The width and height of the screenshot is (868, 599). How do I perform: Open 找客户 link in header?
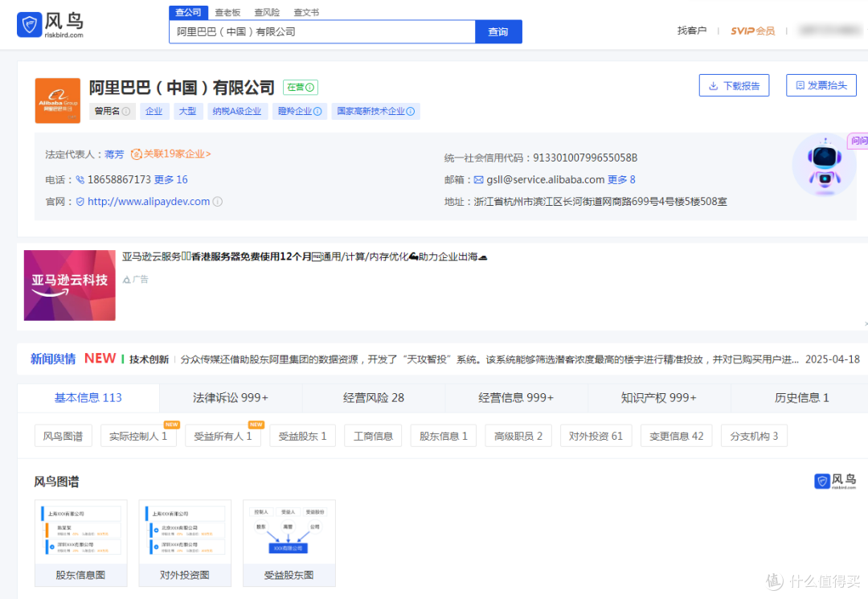coord(692,31)
